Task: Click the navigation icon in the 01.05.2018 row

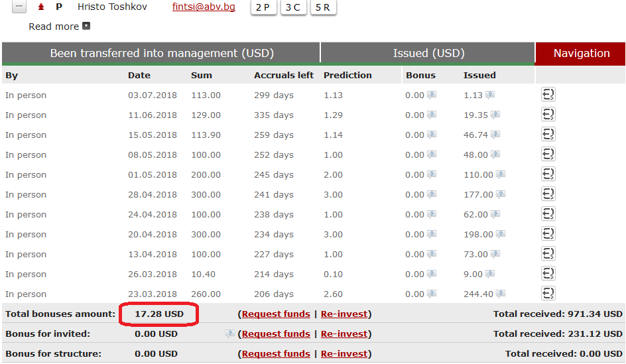Action: (548, 174)
